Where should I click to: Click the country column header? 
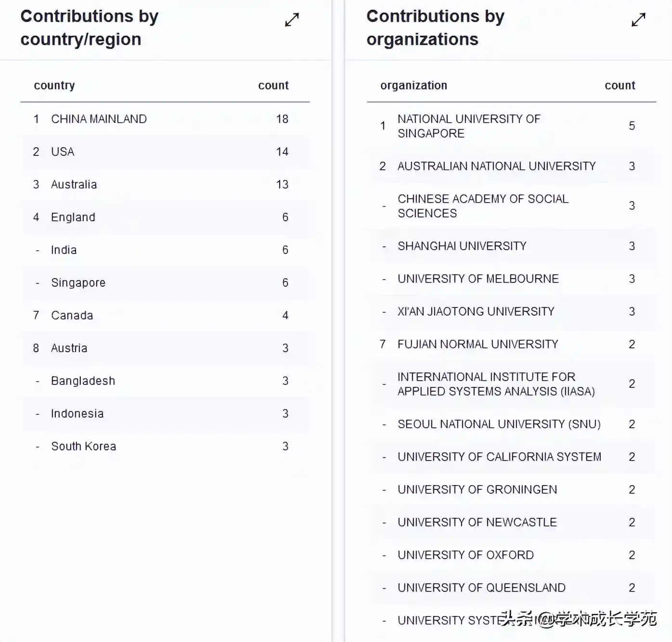[54, 86]
